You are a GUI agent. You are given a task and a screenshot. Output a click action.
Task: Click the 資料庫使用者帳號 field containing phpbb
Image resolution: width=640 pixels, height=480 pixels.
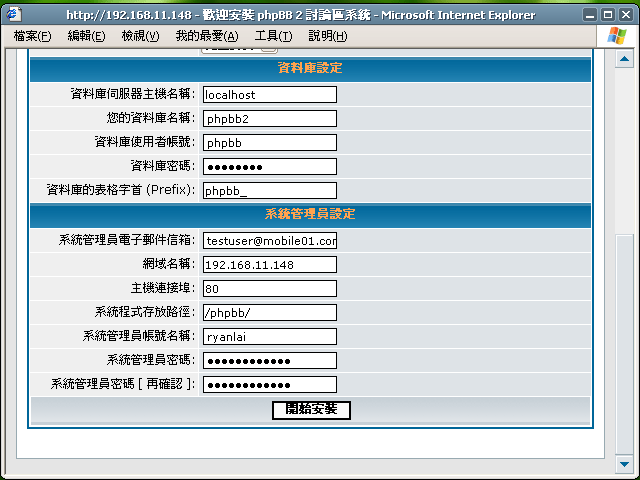(x=270, y=143)
